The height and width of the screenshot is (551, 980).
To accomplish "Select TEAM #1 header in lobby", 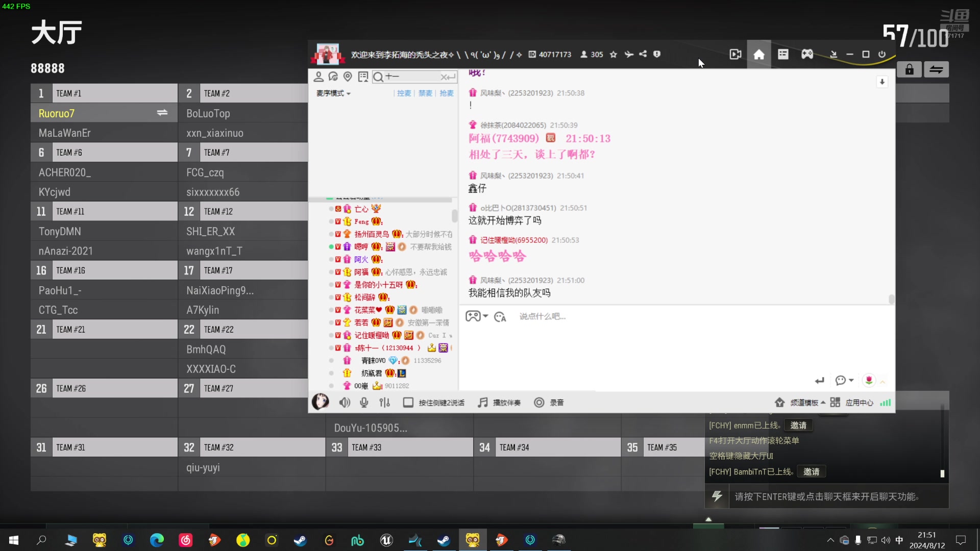I will [x=104, y=93].
